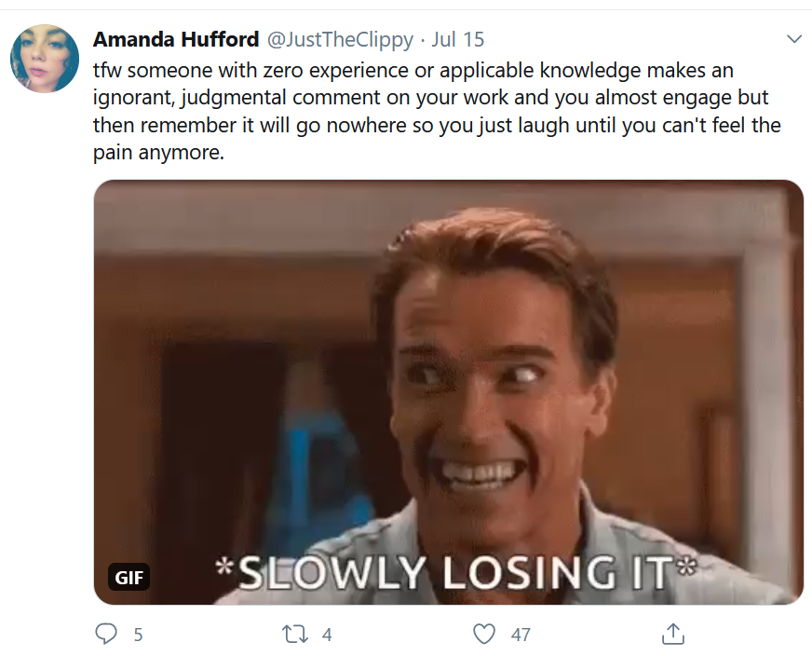Open the @JustTheClippy handle link

click(340, 39)
